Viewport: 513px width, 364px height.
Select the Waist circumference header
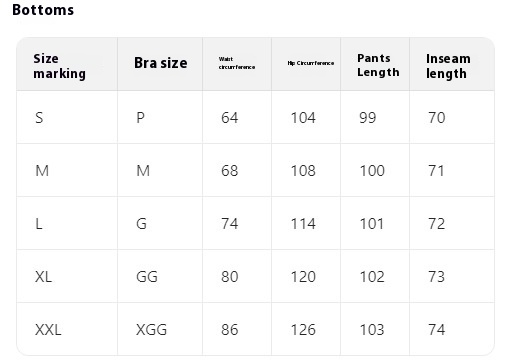(237, 63)
